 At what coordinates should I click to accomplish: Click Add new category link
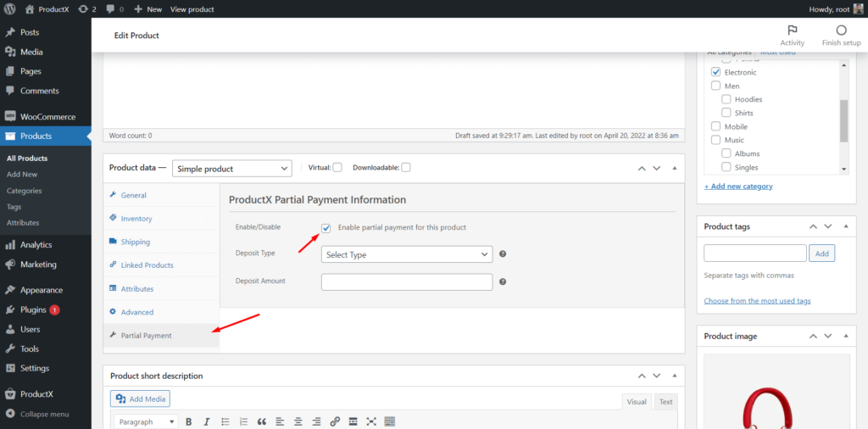[738, 186]
